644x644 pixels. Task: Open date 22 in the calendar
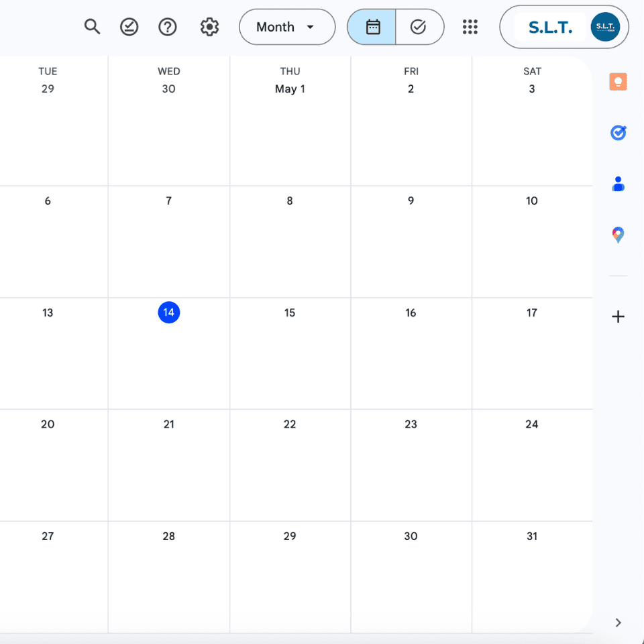290,424
